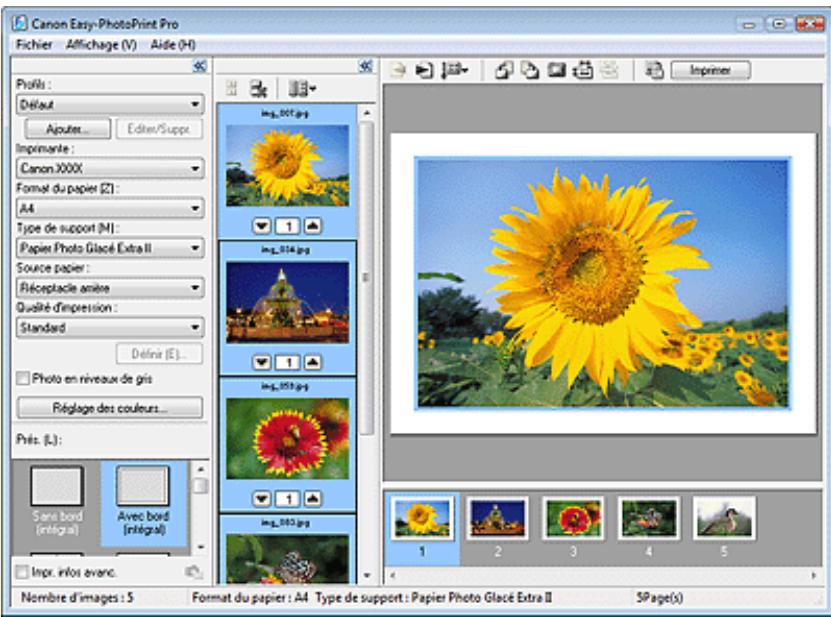831x617 pixels.
Task: Open the Source papier dropdown
Action: pyautogui.click(x=110, y=288)
